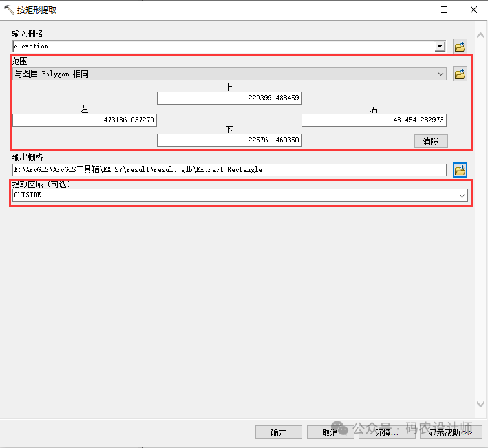Image resolution: width=488 pixels, height=448 pixels.
Task: Expand the 提取区域 OUTSIDE dropdown
Action: point(461,195)
